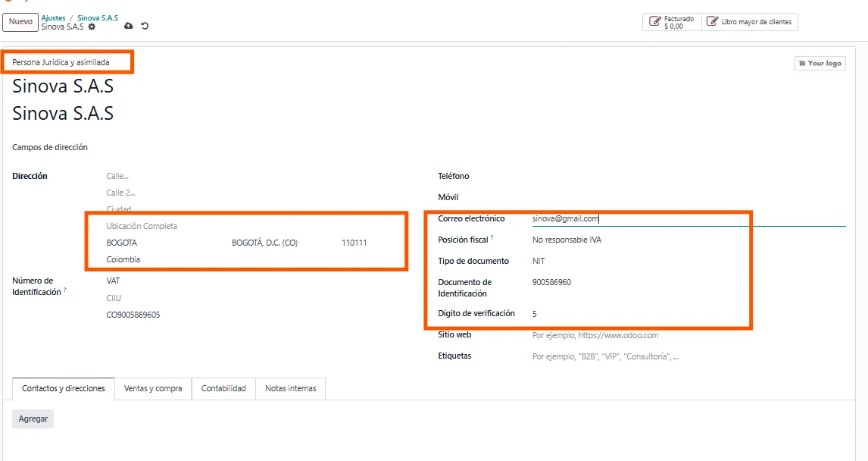Viewport: 868px width, 461px height.
Task: Open the Ventas y compra tab
Action: 153,388
